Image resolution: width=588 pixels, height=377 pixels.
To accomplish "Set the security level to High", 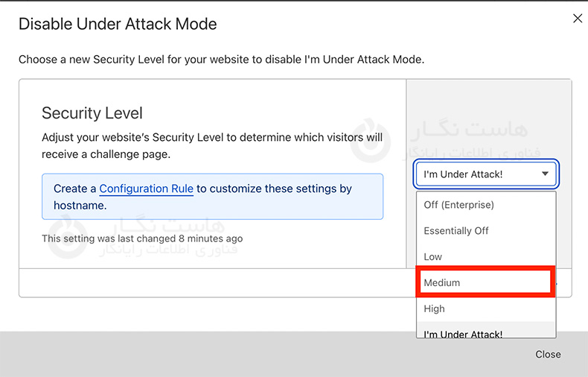I will pyautogui.click(x=435, y=309).
